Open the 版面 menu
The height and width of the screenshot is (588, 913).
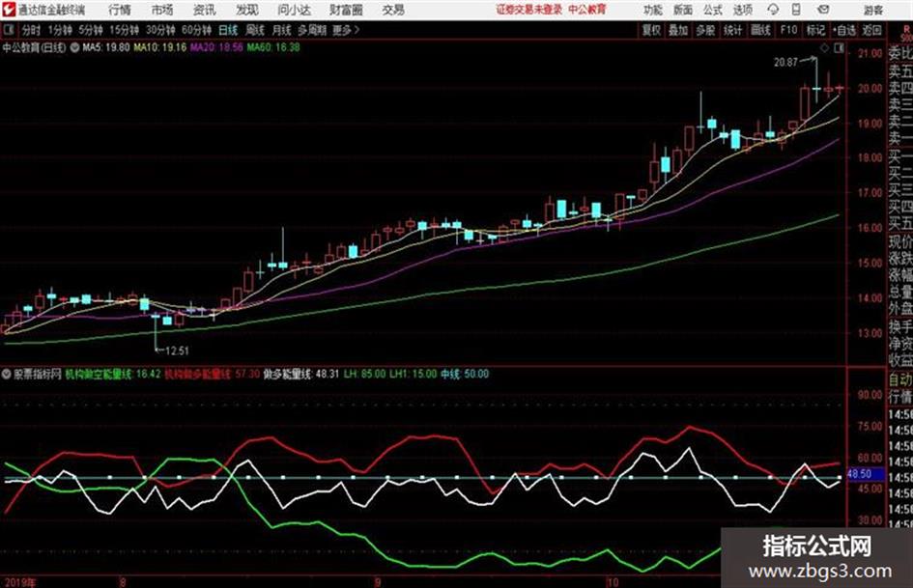point(683,10)
